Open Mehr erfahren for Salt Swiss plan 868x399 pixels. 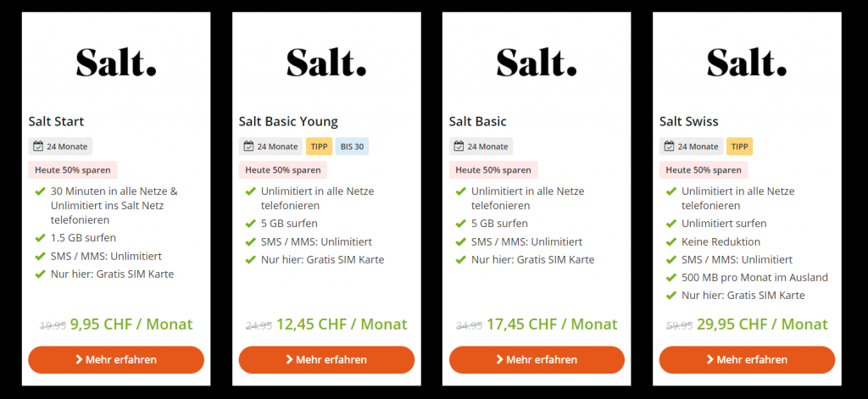click(x=747, y=359)
